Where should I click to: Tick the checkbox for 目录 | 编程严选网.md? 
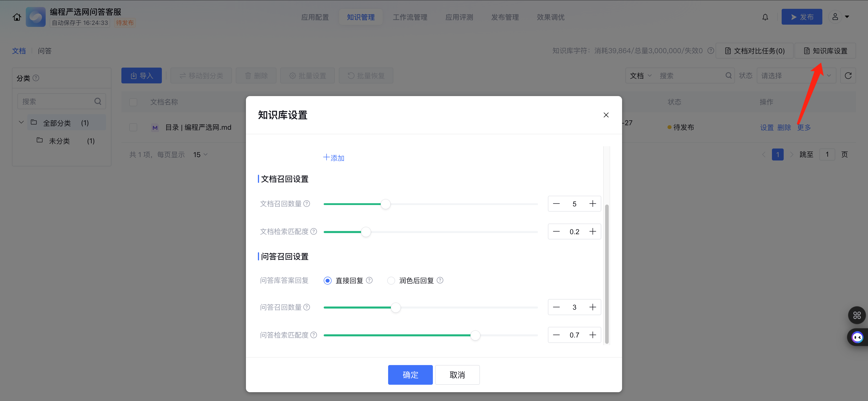(133, 127)
